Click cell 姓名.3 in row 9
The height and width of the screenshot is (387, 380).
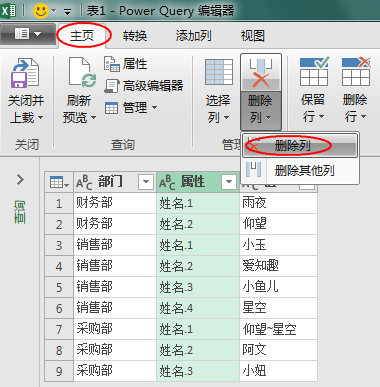click(x=198, y=371)
